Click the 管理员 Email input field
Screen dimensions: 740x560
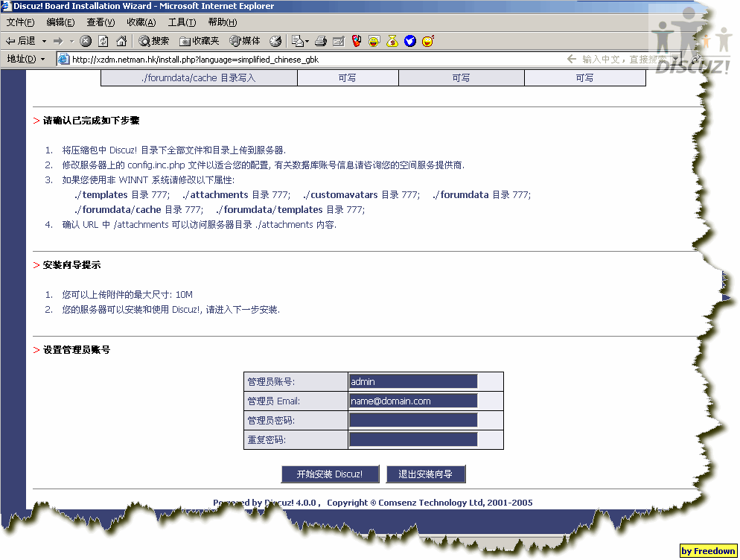(x=413, y=401)
